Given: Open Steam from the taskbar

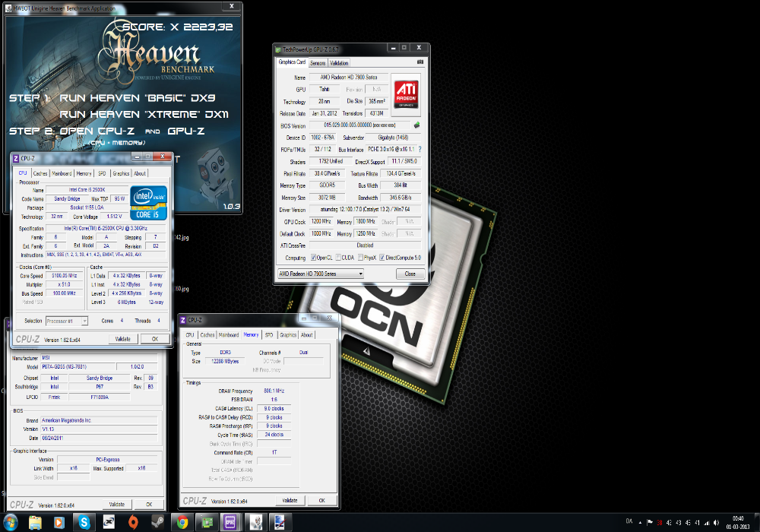Looking at the screenshot, I should pyautogui.click(x=157, y=522).
